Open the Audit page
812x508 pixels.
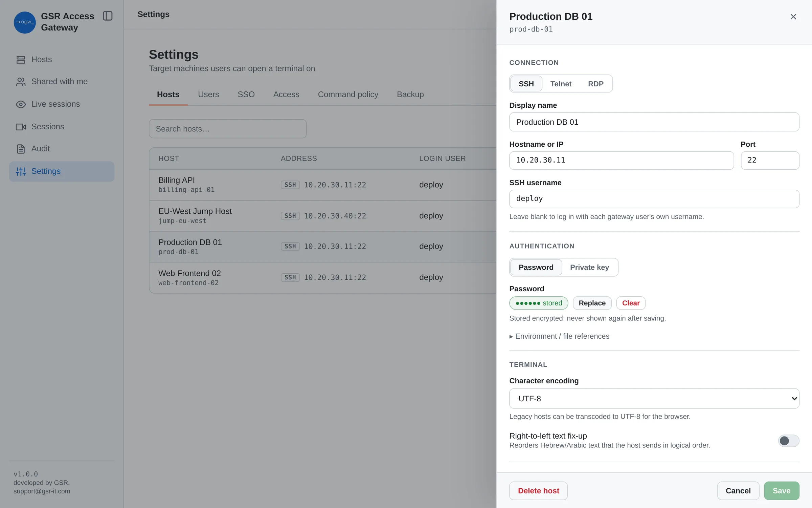pos(62,149)
